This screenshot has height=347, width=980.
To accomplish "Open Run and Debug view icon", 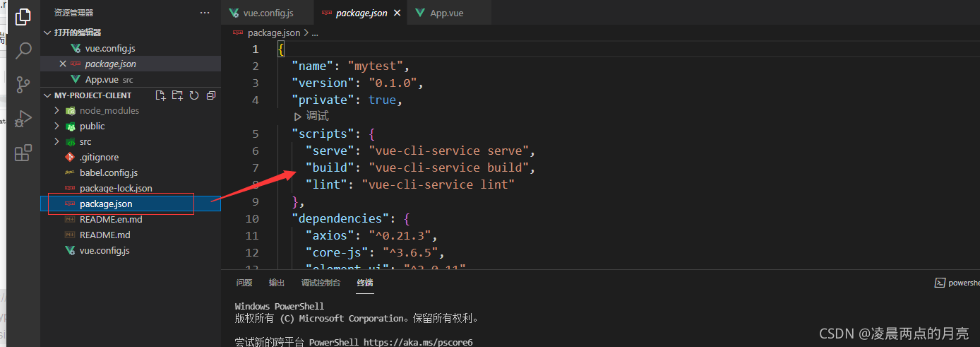I will coord(23,118).
